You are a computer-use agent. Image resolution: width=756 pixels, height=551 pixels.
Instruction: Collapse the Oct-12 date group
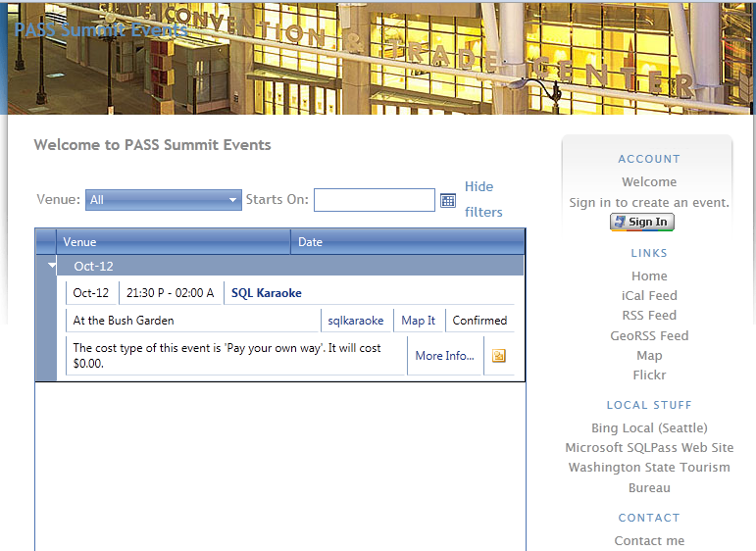point(48,266)
